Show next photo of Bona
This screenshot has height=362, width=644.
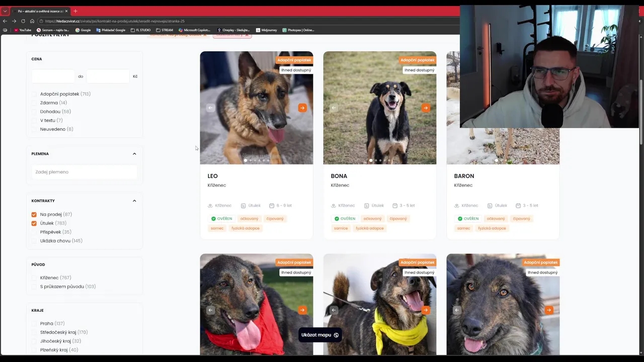point(426,108)
